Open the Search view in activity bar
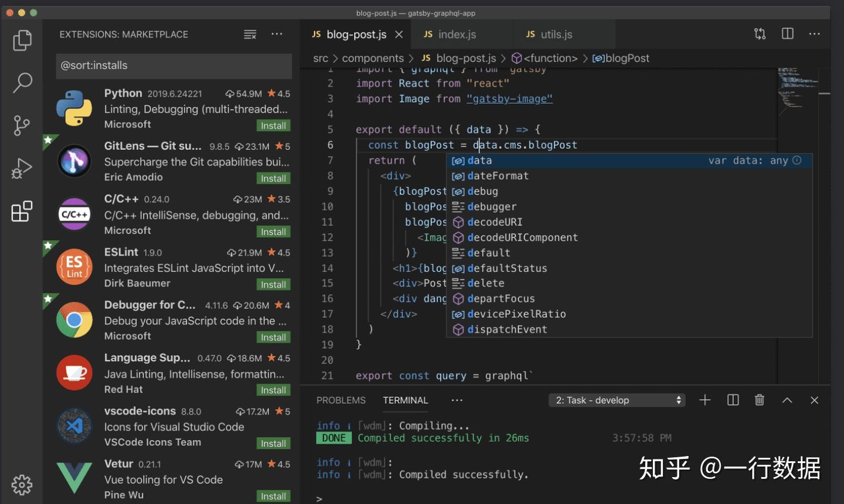Screen dimensions: 844x504 (22, 83)
